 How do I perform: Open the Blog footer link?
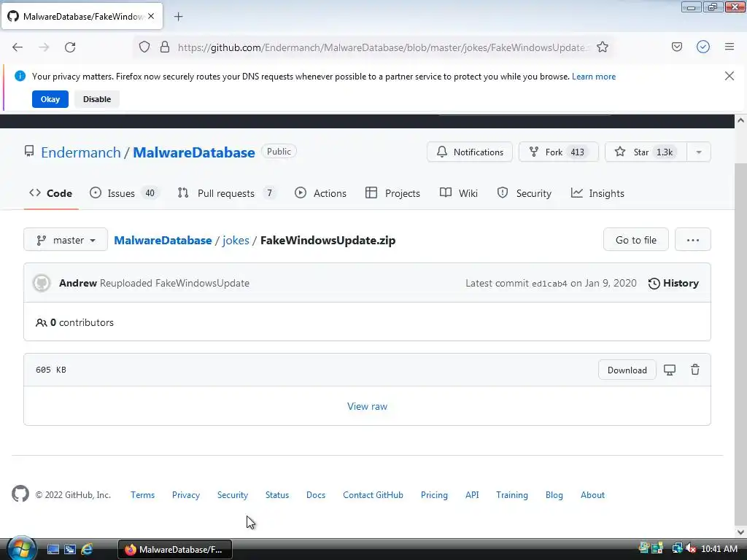(554, 495)
